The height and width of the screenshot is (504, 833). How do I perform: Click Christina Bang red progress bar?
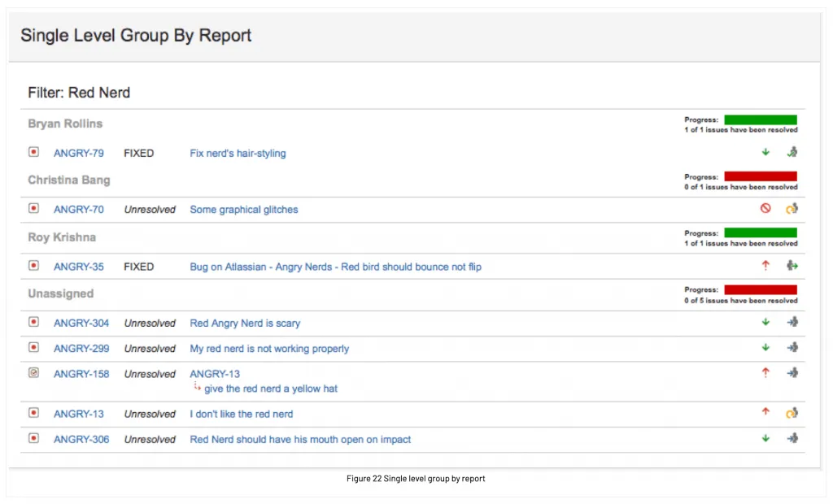click(x=761, y=176)
